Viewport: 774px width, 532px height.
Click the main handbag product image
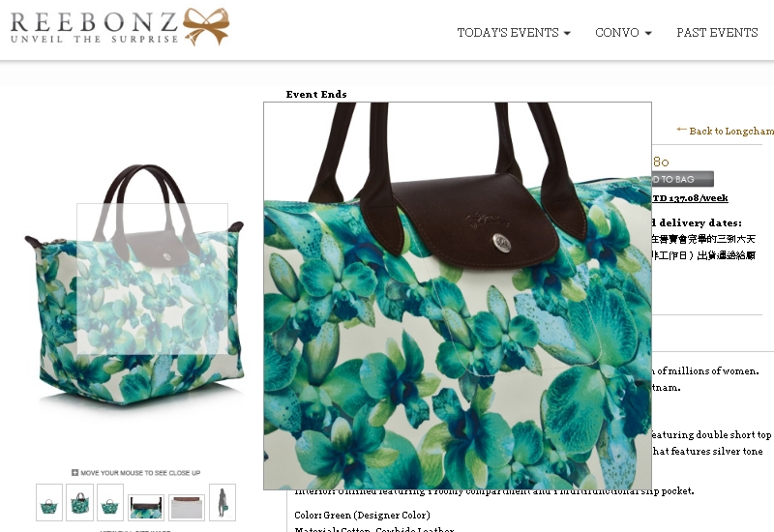click(x=134, y=284)
